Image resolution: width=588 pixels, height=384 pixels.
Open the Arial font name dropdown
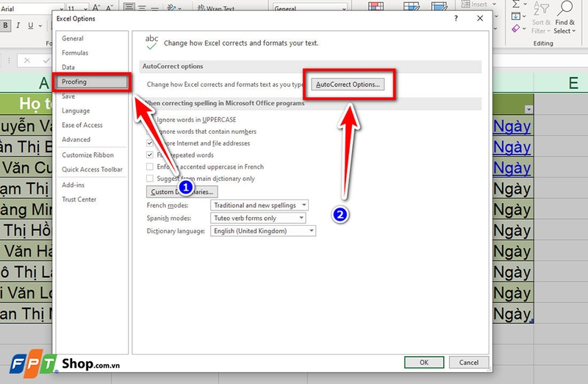62,8
